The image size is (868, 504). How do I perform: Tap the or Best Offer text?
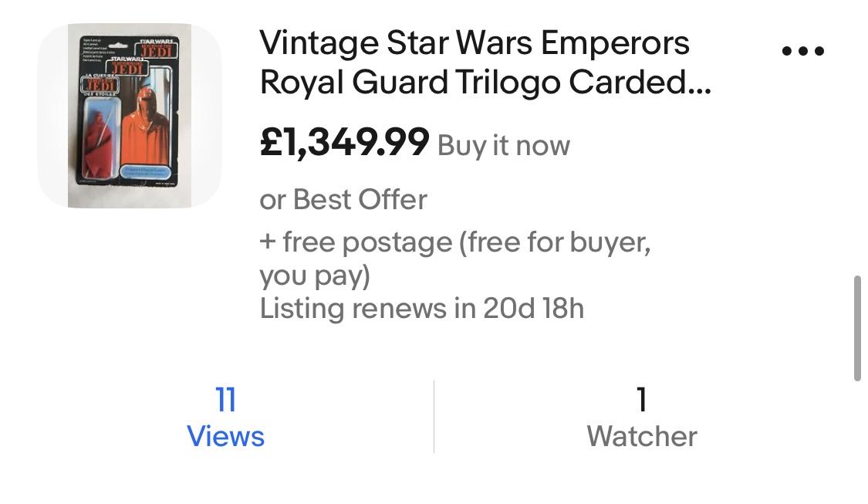click(x=343, y=200)
